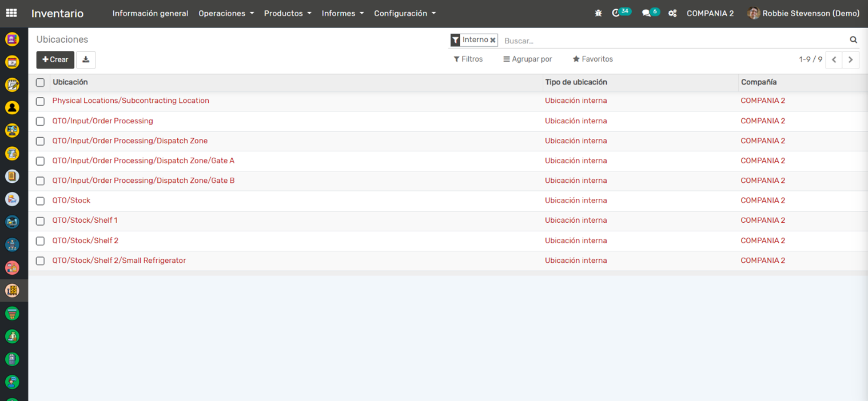Expand the Filtros dropdown
Image resolution: width=868 pixels, height=401 pixels.
pos(468,59)
